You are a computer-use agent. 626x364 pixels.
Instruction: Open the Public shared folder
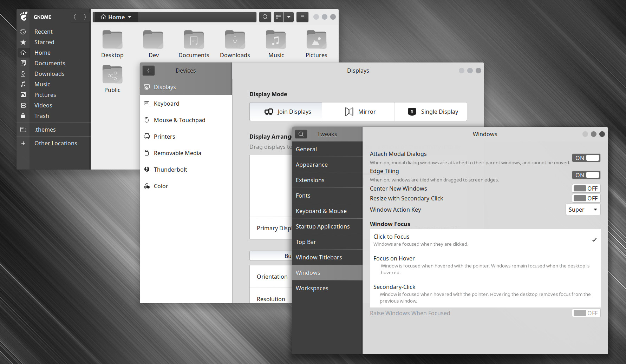point(112,79)
